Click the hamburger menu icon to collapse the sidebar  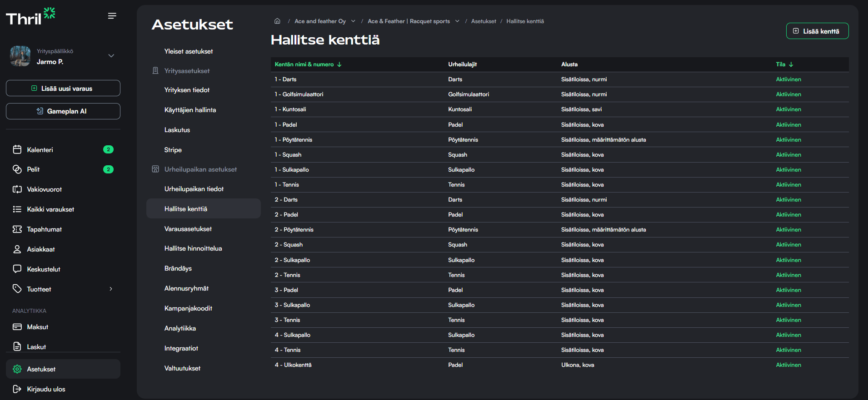[x=112, y=16]
